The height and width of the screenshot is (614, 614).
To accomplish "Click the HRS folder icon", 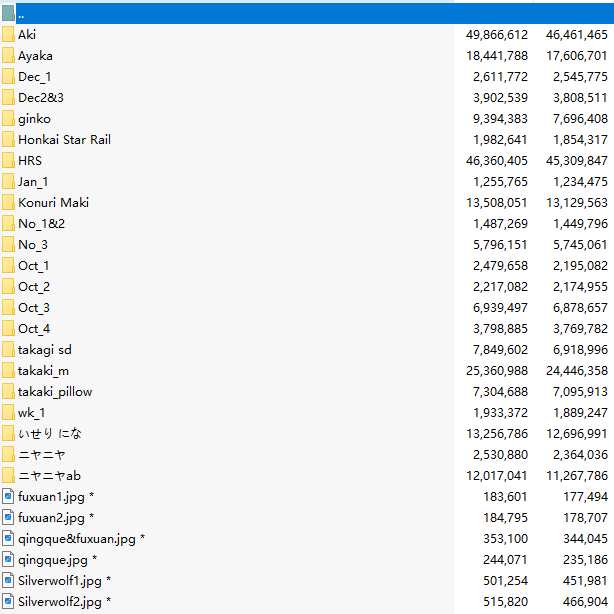I will point(8,161).
